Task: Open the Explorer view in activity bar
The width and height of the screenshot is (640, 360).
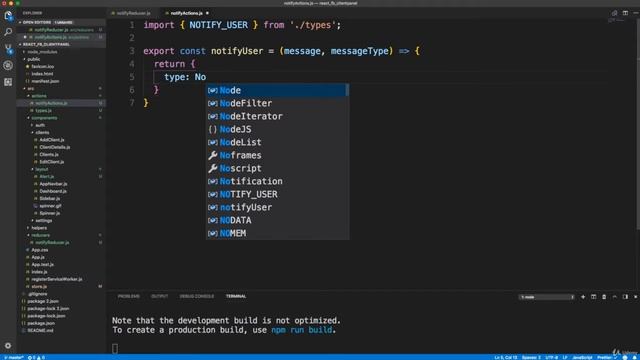Action: point(8,16)
